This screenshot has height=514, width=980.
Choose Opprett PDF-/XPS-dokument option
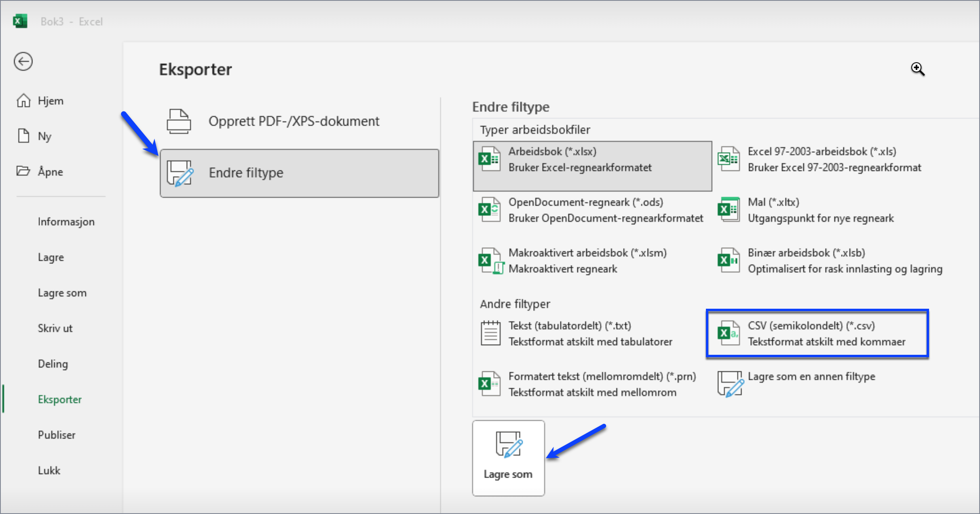pos(300,121)
